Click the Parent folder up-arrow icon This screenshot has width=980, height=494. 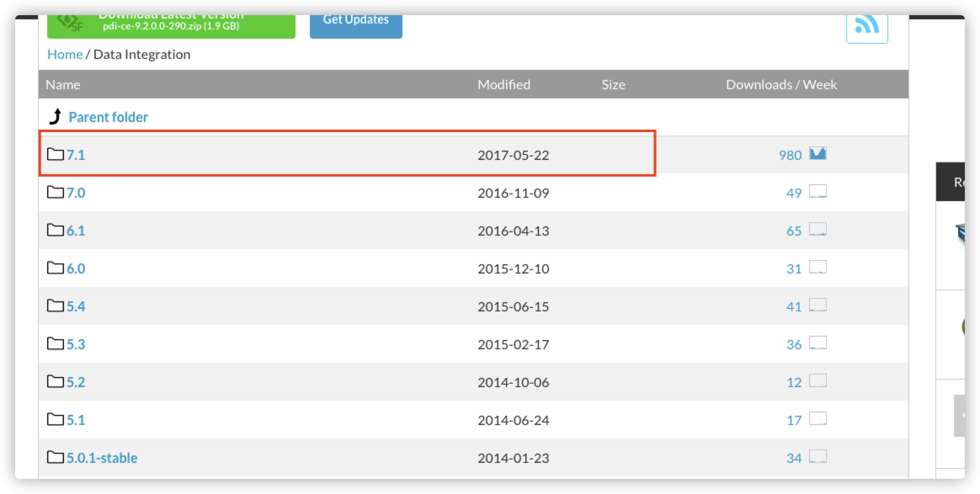click(x=56, y=117)
